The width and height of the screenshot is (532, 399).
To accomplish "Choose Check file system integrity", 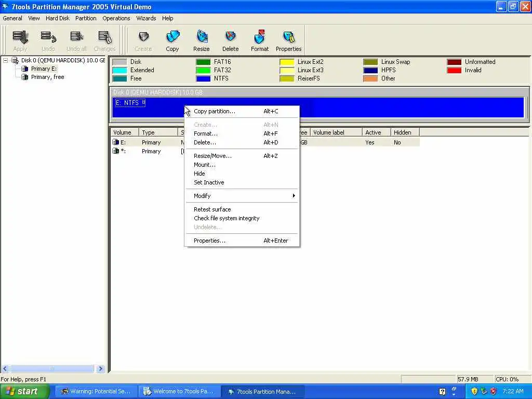I will coord(242,218).
